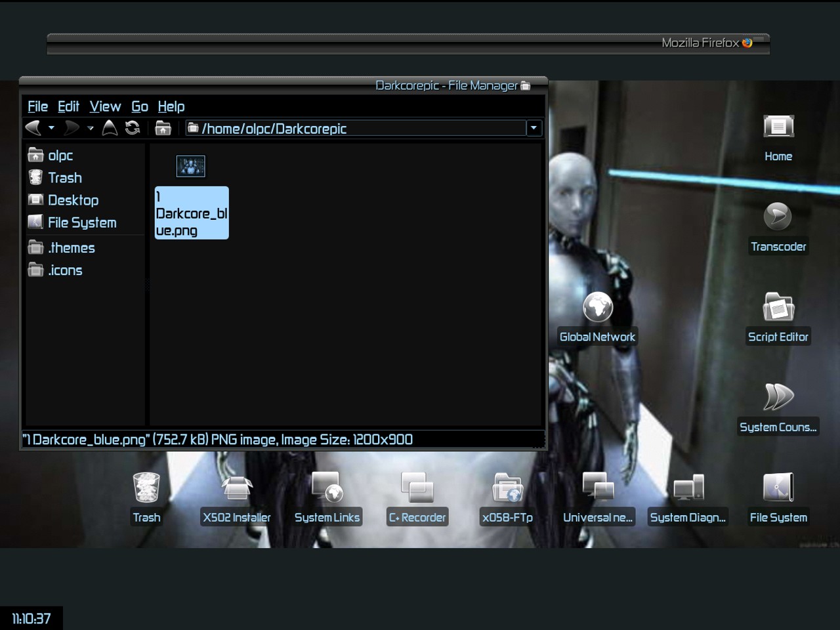
Task: Click the Mozilla Firefox window title
Action: [x=700, y=43]
